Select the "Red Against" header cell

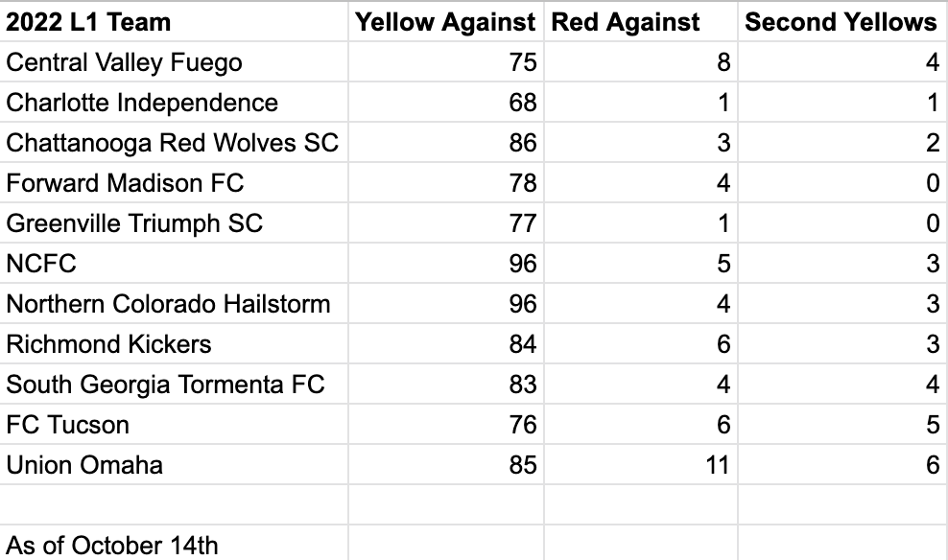(626, 23)
